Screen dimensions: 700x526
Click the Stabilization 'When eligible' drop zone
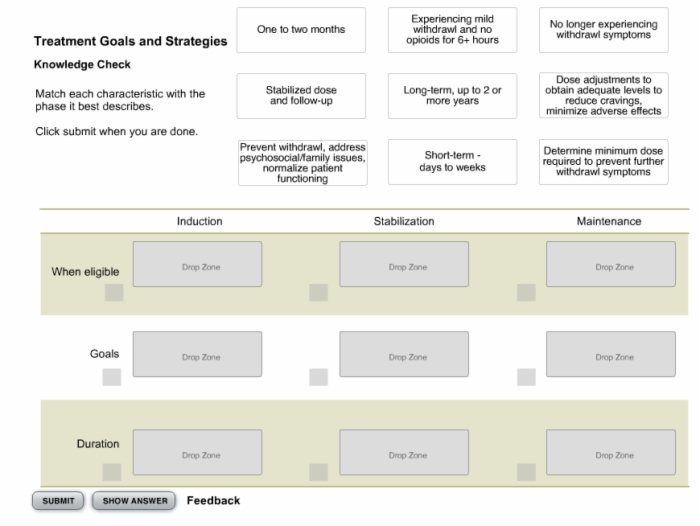[404, 264]
